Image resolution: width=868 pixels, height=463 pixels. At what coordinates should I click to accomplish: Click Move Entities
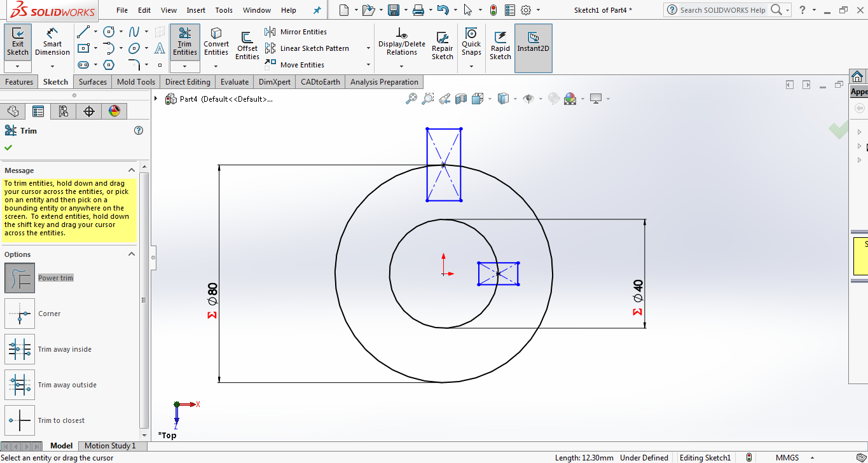click(x=294, y=65)
